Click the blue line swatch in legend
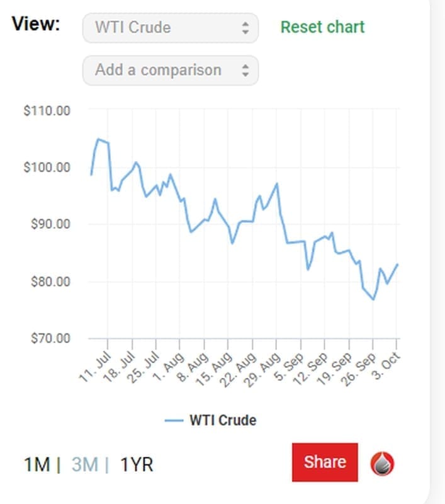 point(174,420)
